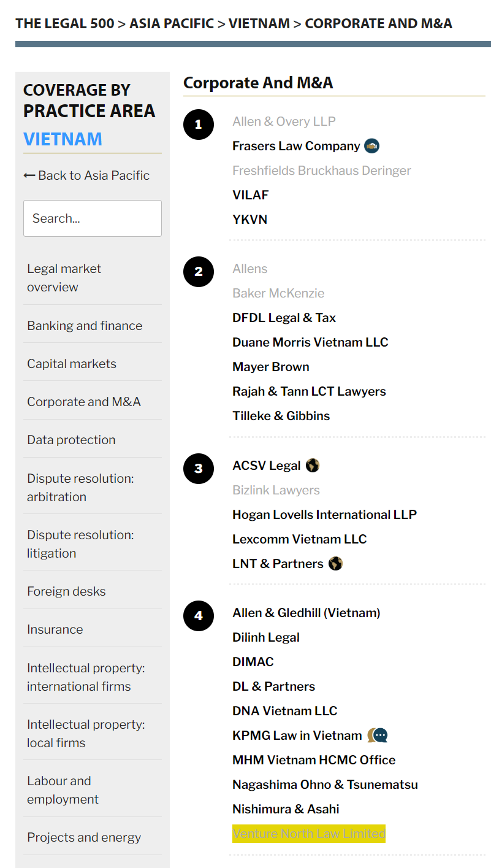The height and width of the screenshot is (868, 491).
Task: Open DL & Partners firm link
Action: [274, 686]
